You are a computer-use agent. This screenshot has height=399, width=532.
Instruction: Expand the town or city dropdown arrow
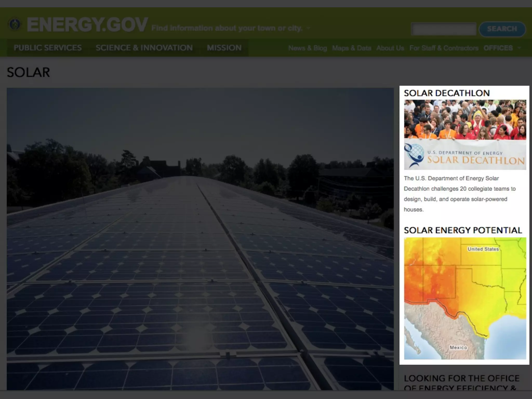coord(308,28)
